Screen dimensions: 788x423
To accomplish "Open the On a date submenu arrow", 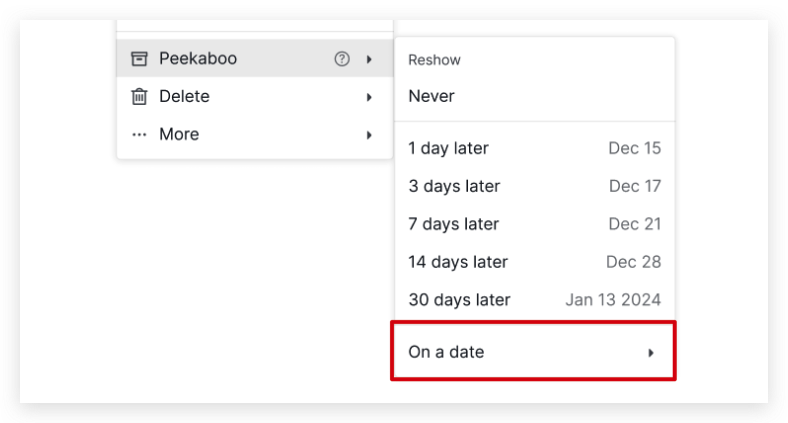I will (651, 353).
